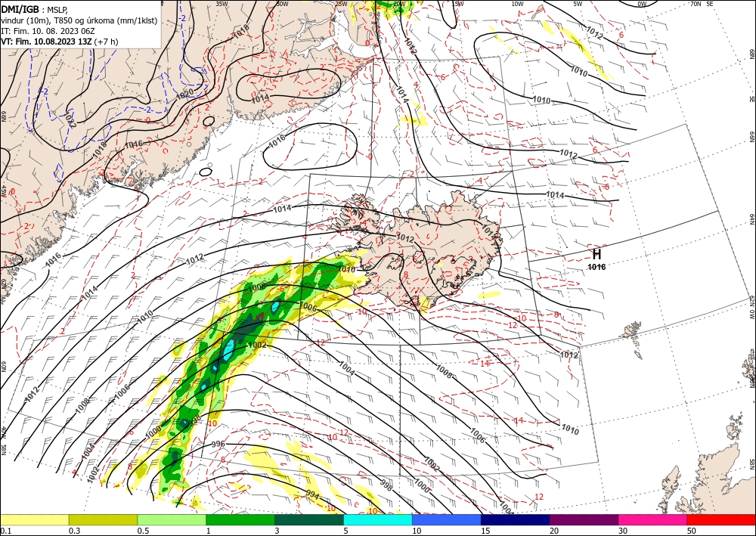Image resolution: width=756 pixels, height=536 pixels.
Task: Click the olive 0.3 precipitation legend swatch
Action: tap(103, 519)
